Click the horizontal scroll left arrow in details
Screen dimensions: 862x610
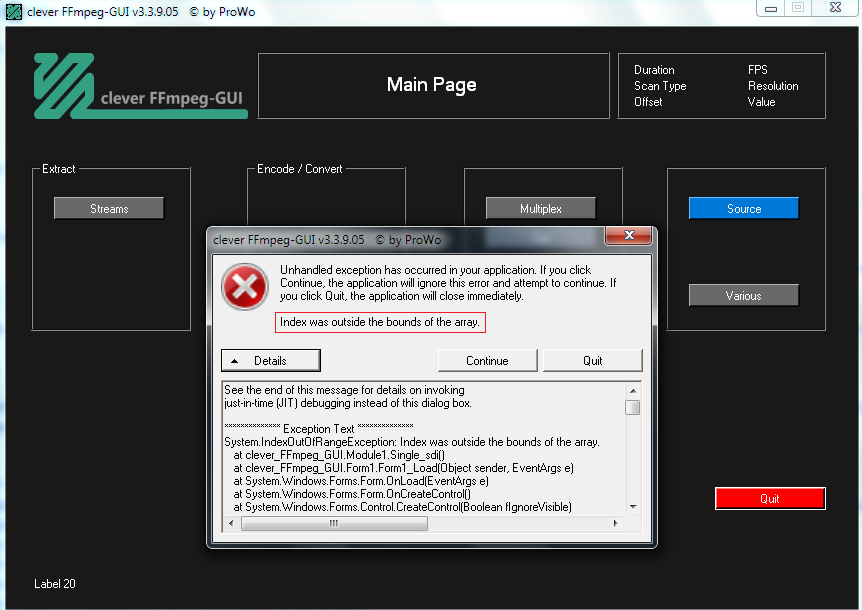click(231, 523)
